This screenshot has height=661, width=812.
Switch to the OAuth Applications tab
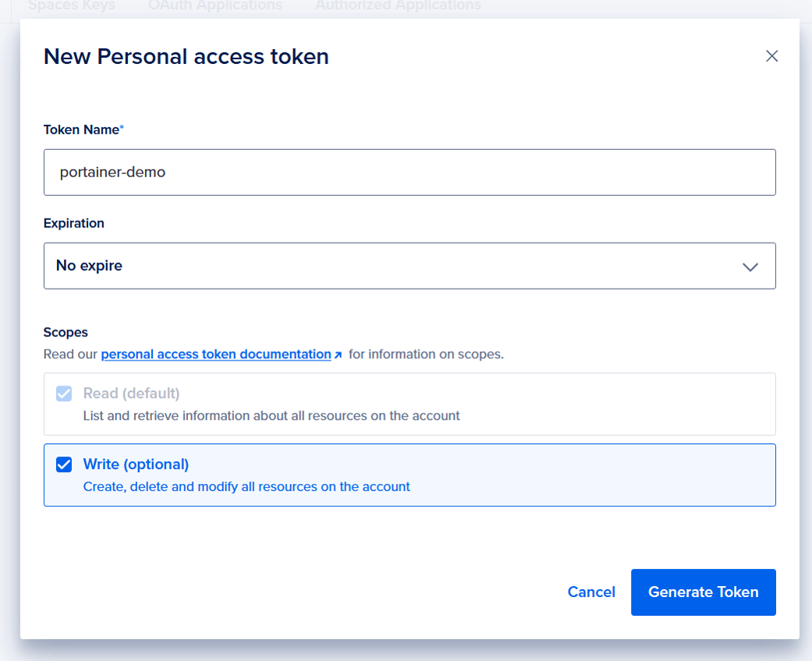(x=215, y=5)
